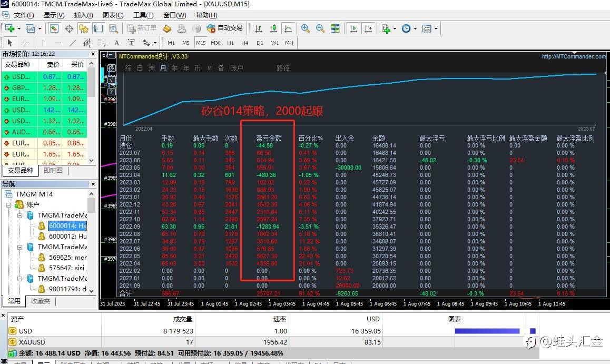610x364 pixels.
Task: Select the text label 'A' tool
Action: tap(116, 43)
